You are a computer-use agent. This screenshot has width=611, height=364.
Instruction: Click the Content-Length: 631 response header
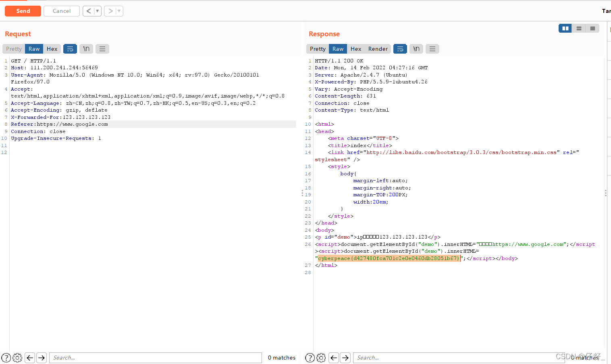click(x=345, y=96)
